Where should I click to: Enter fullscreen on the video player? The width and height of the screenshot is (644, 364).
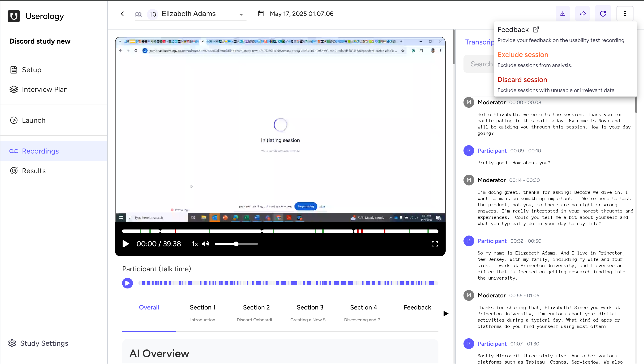pyautogui.click(x=435, y=244)
